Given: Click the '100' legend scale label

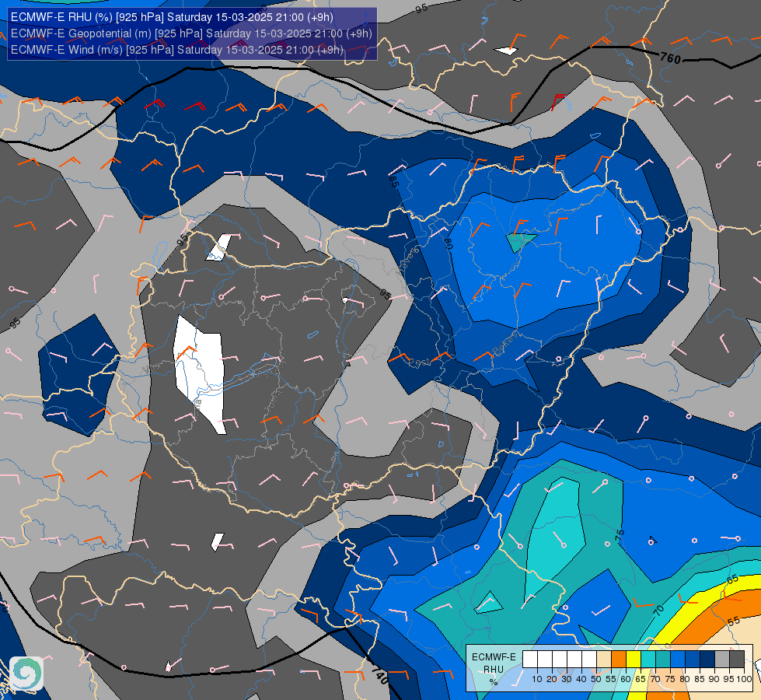Looking at the screenshot, I should [x=744, y=679].
